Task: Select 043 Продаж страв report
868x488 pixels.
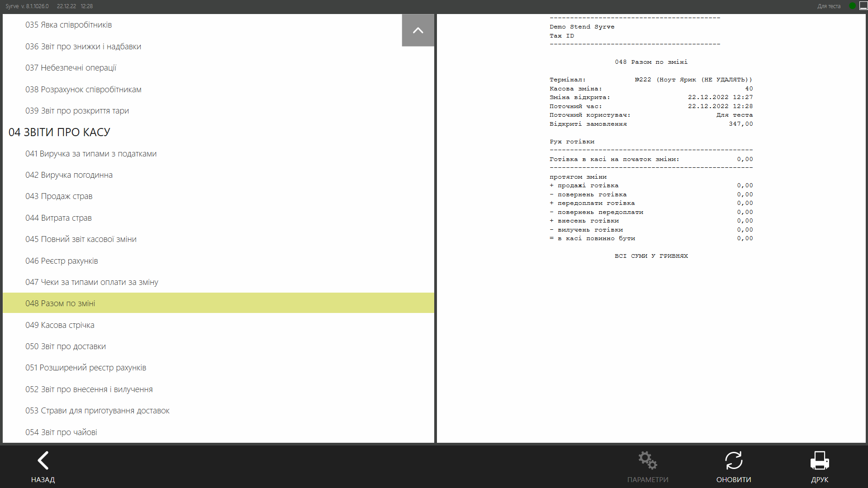Action: [59, 196]
